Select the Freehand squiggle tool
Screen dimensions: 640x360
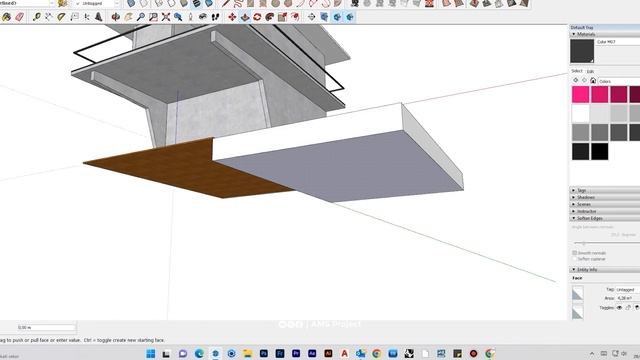(238, 4)
